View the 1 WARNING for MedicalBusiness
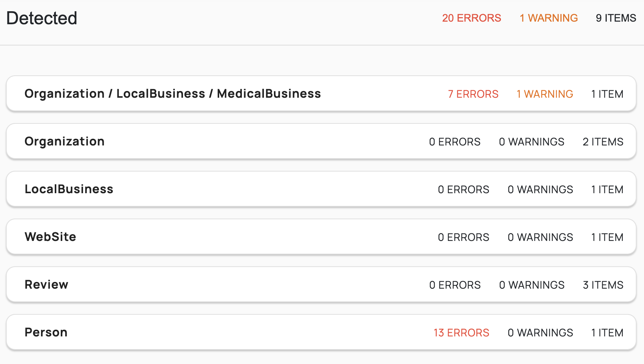The image size is (644, 364). 544,94
